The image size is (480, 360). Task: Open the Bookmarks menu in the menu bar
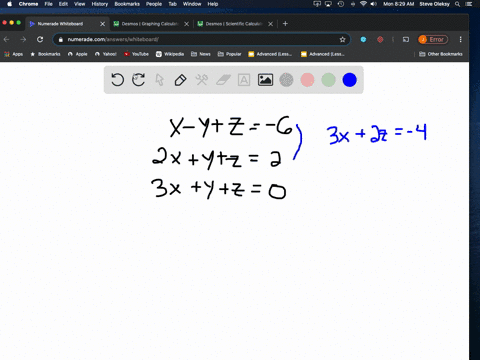point(127,4)
